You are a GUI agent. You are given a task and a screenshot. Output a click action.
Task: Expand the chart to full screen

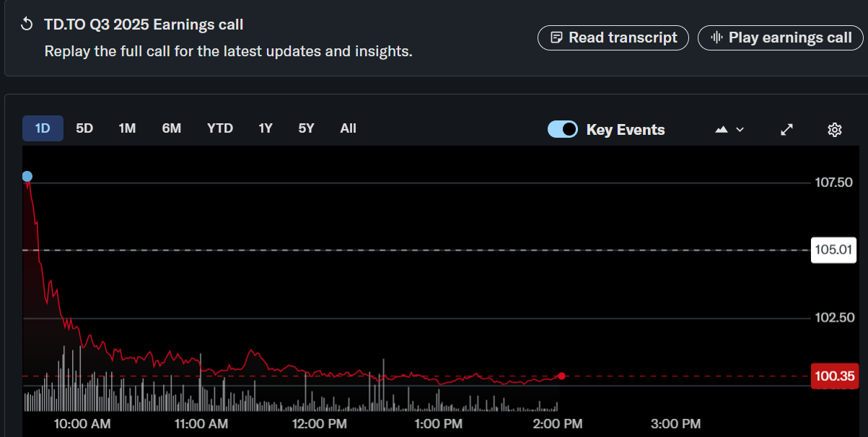787,130
